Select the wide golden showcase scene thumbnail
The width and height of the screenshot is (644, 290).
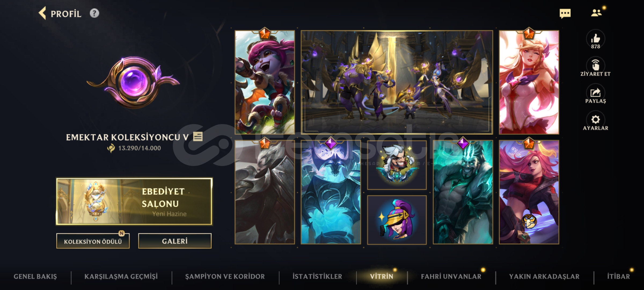[397, 82]
